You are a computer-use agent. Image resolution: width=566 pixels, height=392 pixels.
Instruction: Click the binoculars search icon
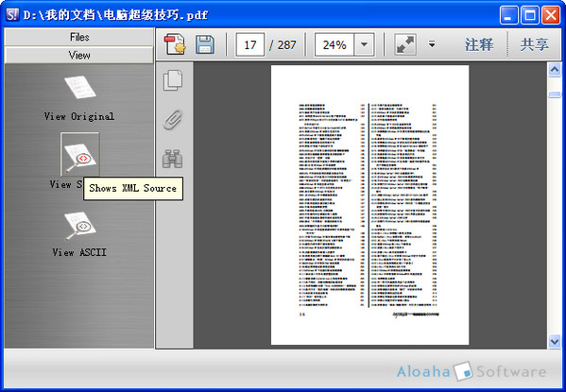tap(173, 159)
